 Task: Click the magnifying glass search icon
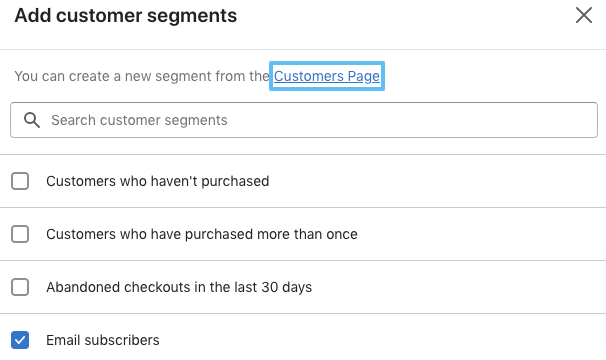point(32,120)
